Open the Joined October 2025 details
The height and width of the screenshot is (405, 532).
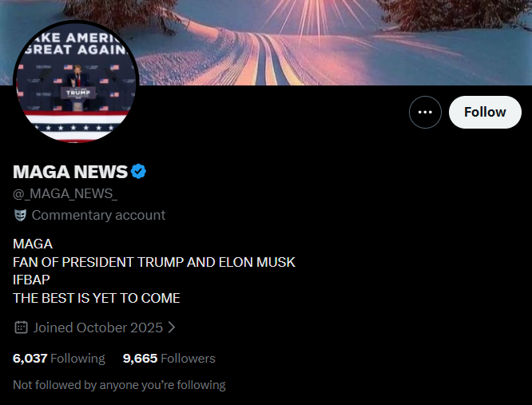coord(98,328)
